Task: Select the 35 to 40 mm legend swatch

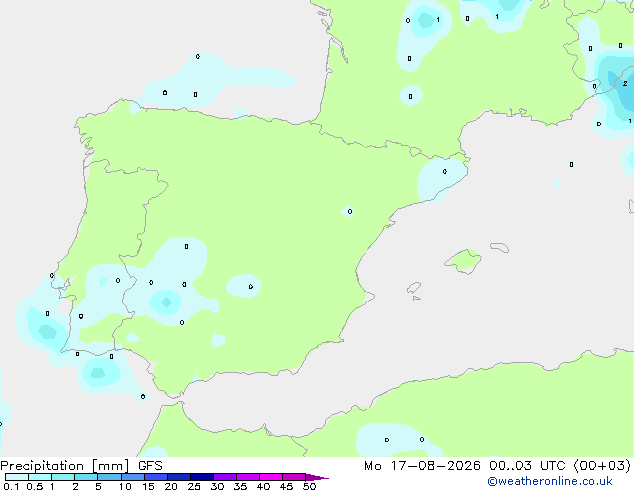Action: click(x=248, y=477)
